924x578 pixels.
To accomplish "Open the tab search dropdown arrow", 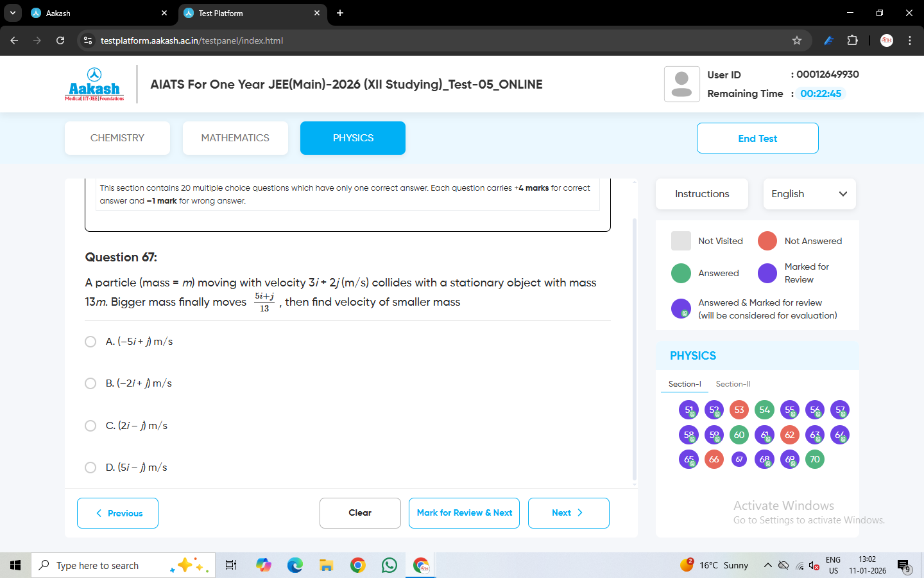I will [x=13, y=13].
